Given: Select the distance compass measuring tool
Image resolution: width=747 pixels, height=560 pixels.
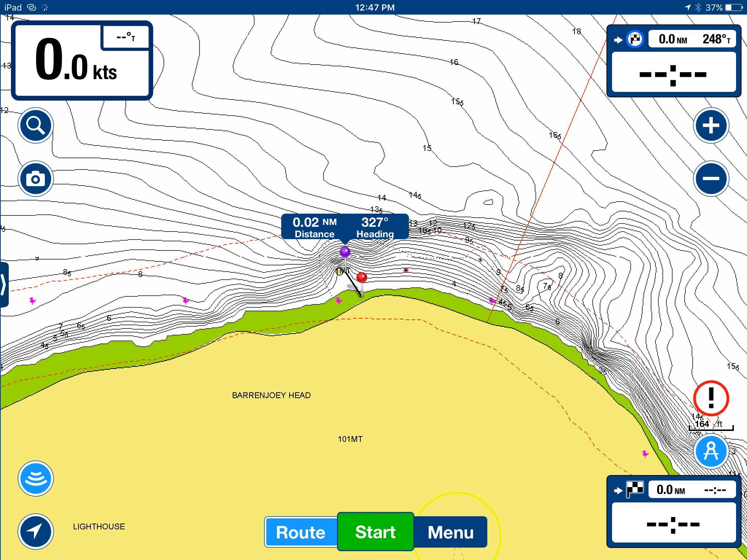Looking at the screenshot, I should [711, 451].
